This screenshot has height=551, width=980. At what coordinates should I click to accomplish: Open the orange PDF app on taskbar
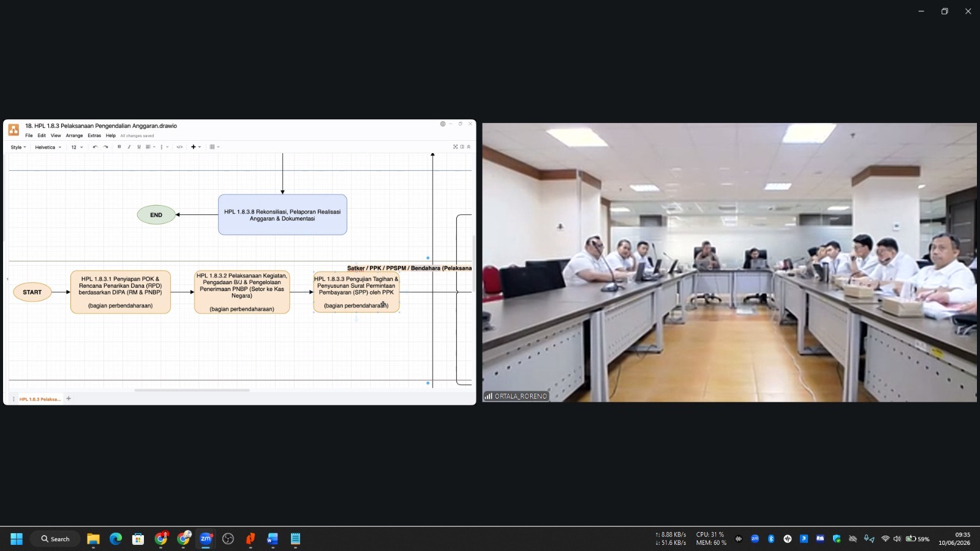(x=251, y=539)
